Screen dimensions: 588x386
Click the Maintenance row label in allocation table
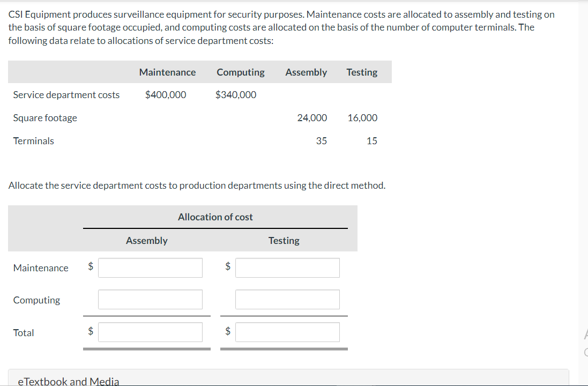41,268
